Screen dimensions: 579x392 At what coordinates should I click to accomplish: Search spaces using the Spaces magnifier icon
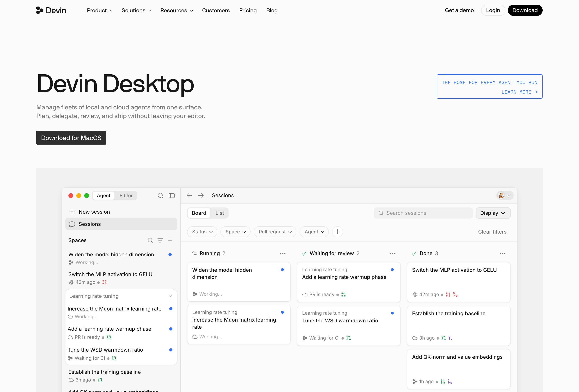150,240
